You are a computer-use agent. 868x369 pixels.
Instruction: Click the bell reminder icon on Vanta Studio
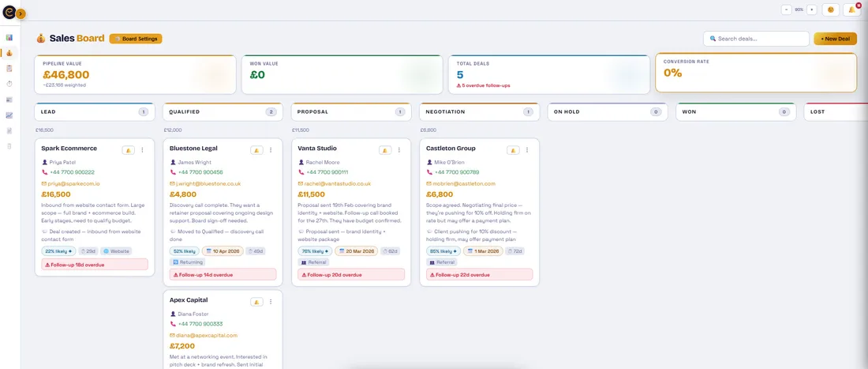(x=385, y=149)
